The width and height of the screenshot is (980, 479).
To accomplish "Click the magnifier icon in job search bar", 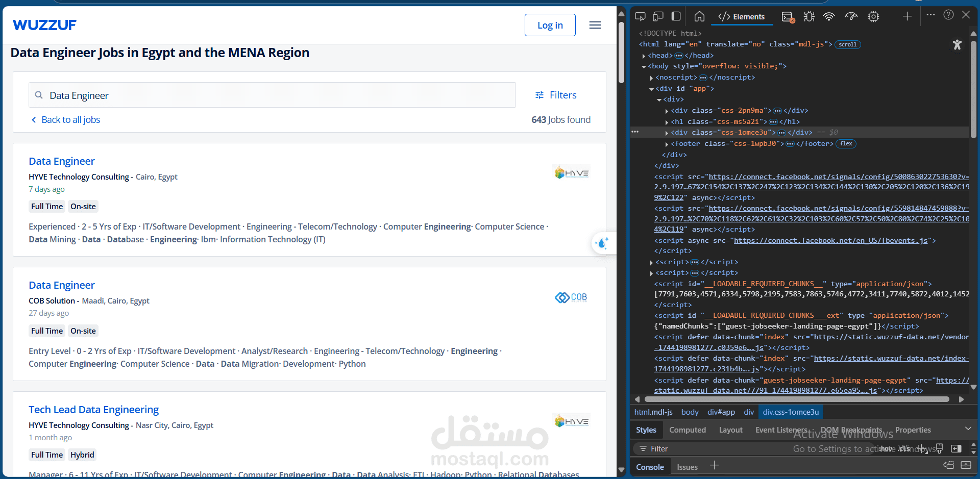I will [39, 95].
